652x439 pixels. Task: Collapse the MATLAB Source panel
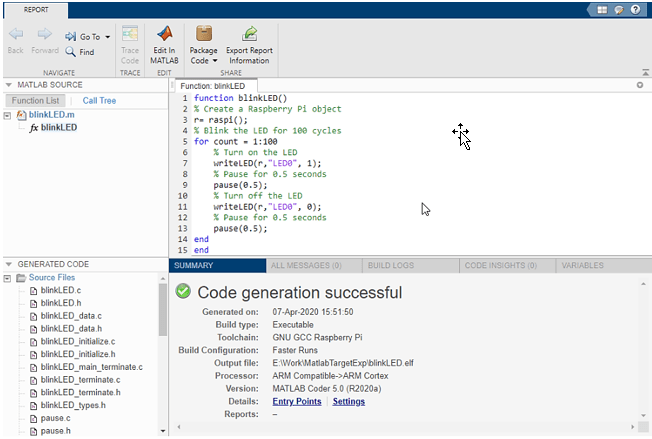point(9,86)
